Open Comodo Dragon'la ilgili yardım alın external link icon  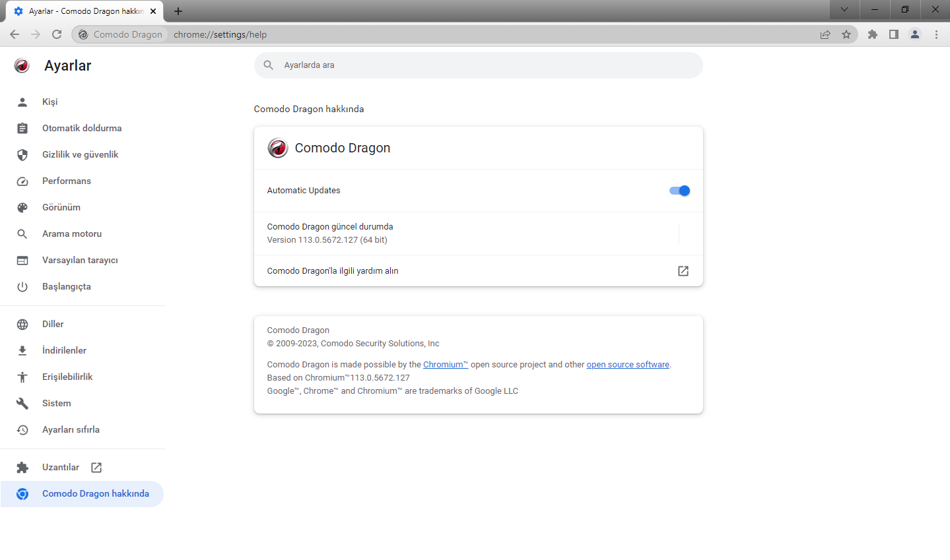(683, 271)
